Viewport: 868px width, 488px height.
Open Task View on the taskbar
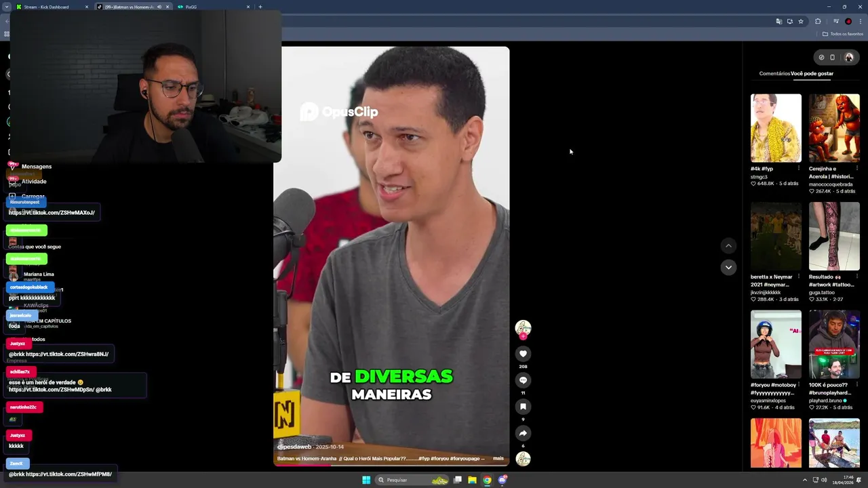pos(458,480)
